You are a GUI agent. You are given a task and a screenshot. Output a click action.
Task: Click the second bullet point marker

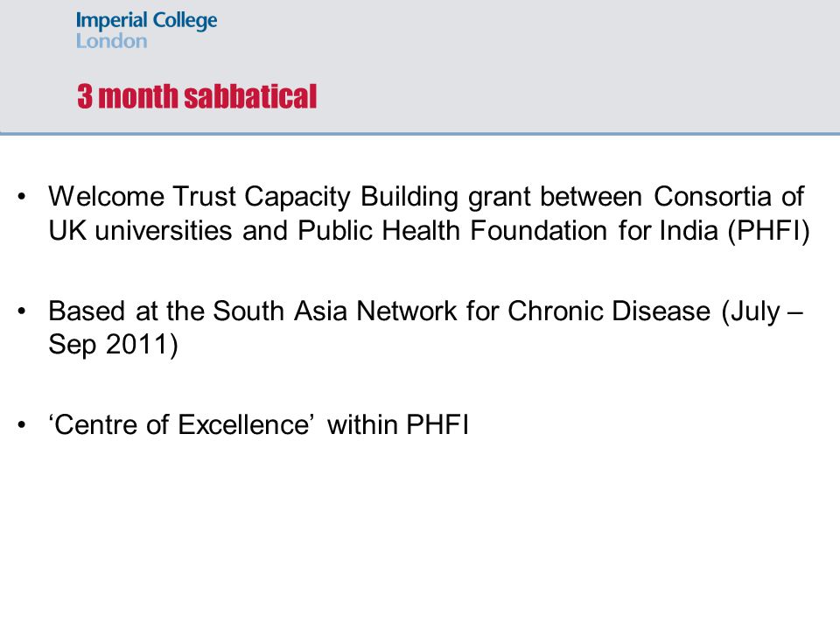(x=21, y=311)
